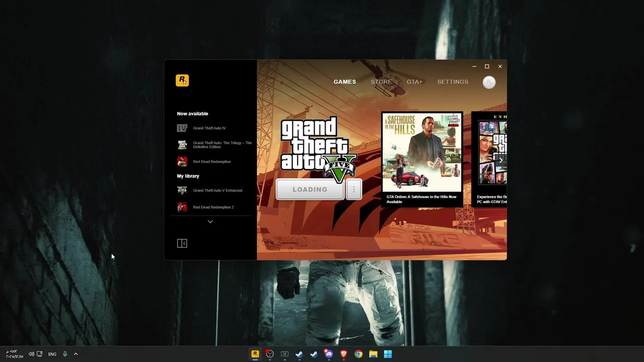Go to the GTA+ tab

tap(415, 82)
